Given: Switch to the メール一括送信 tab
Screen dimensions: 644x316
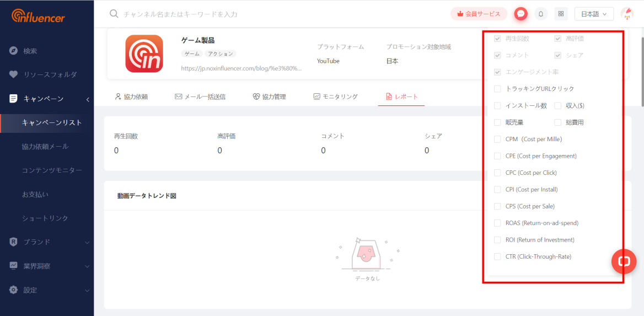Looking at the screenshot, I should [200, 97].
